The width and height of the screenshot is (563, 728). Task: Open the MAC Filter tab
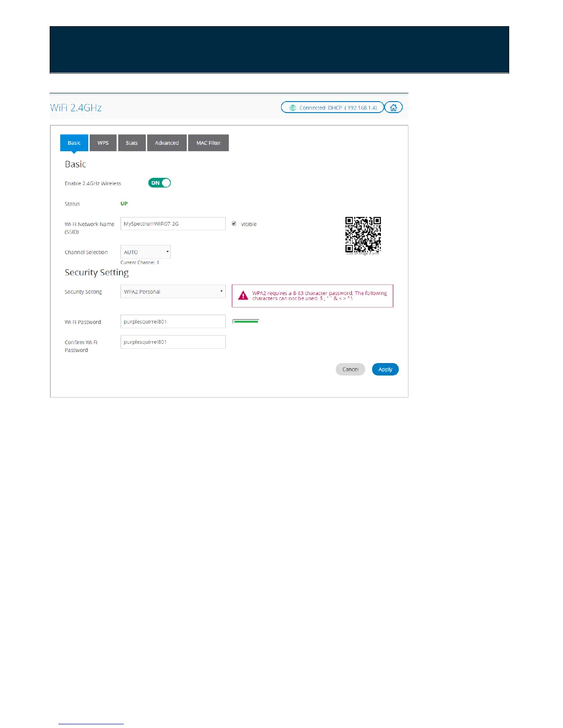click(208, 143)
